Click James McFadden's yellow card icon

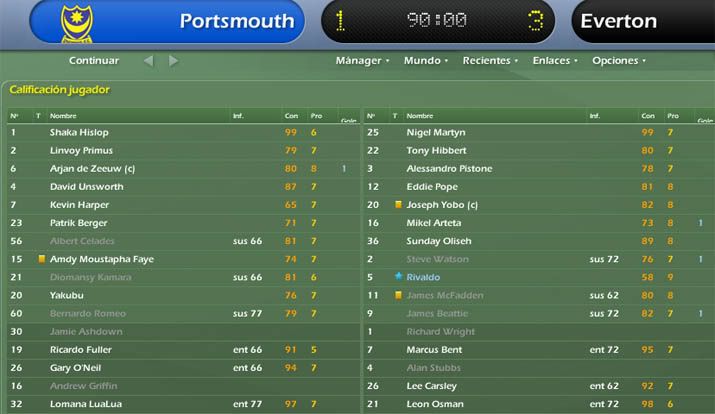398,295
